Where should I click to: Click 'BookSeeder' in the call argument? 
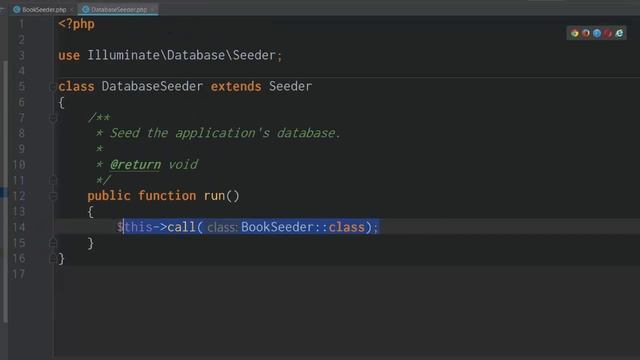point(277,227)
